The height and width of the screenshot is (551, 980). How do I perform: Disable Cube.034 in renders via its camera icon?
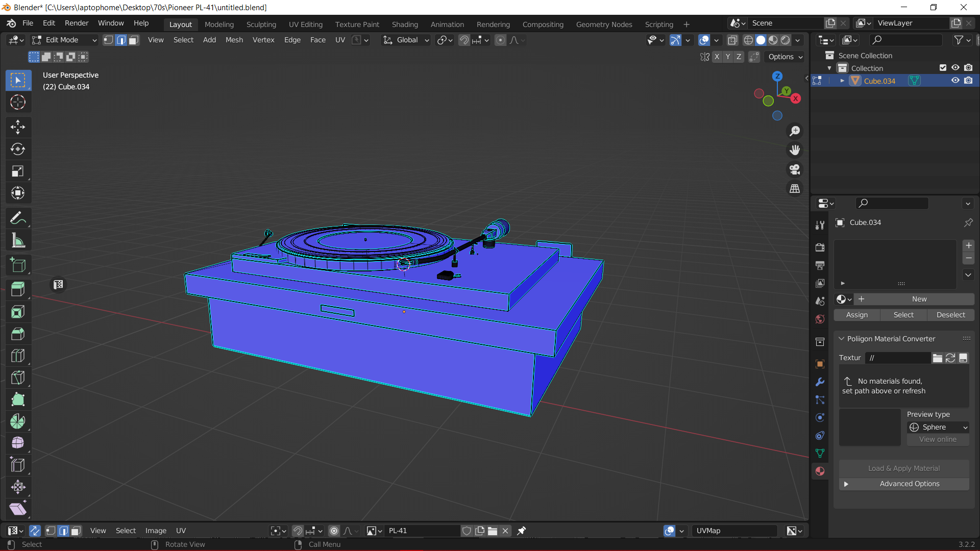[968, 81]
